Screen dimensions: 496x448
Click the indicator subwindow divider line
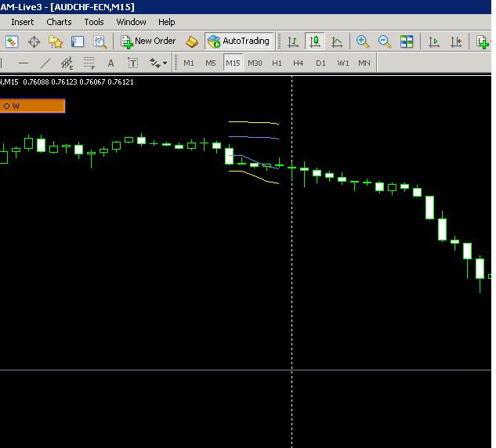point(245,370)
